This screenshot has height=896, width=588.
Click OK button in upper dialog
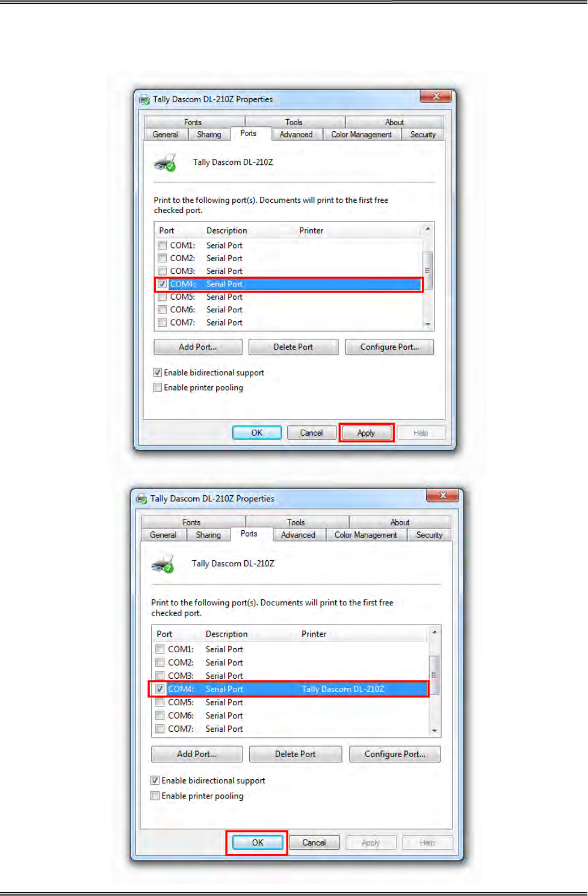(x=257, y=433)
